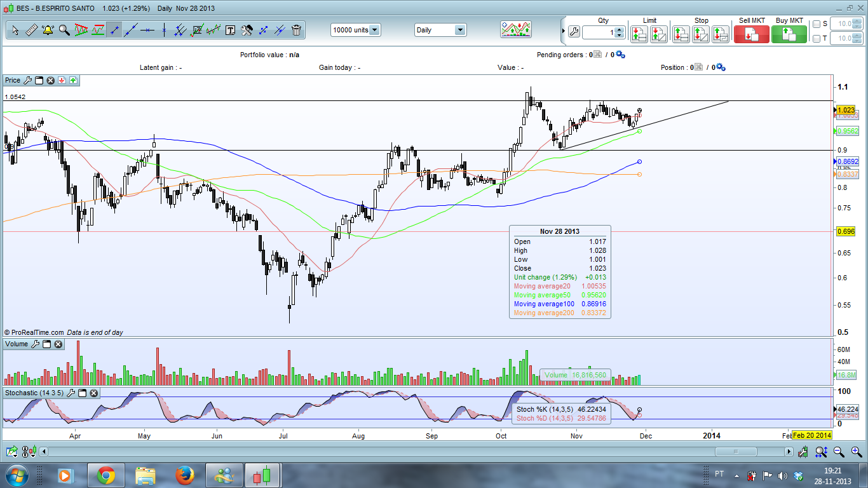Viewport: 868px width, 488px height.
Task: Click the Sell MKT button
Action: [751, 34]
